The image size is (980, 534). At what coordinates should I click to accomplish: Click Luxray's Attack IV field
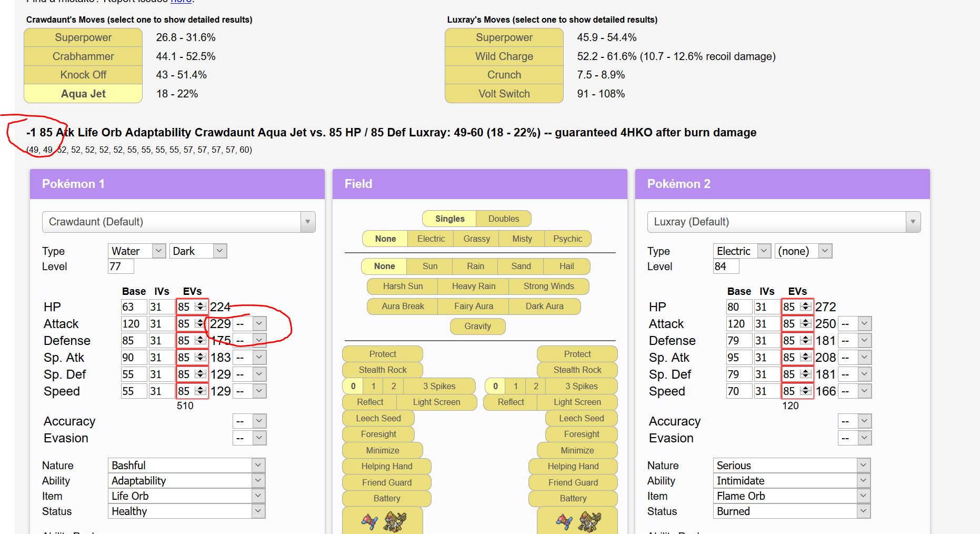[x=766, y=324]
